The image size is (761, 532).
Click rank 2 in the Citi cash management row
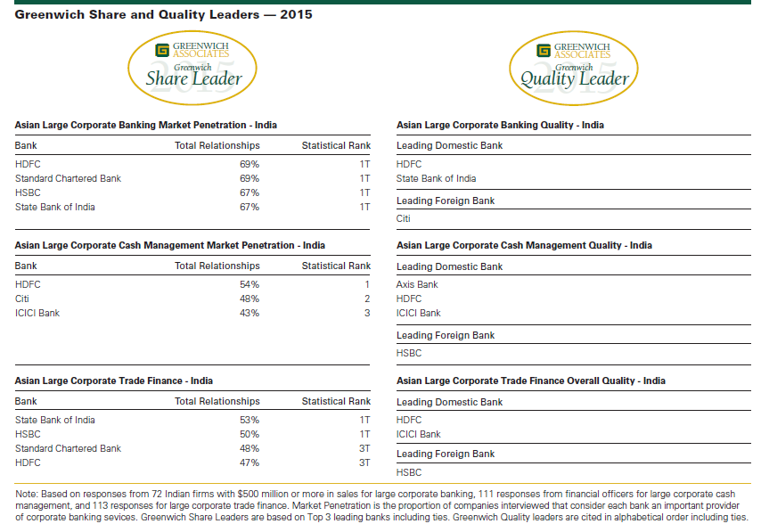367,299
